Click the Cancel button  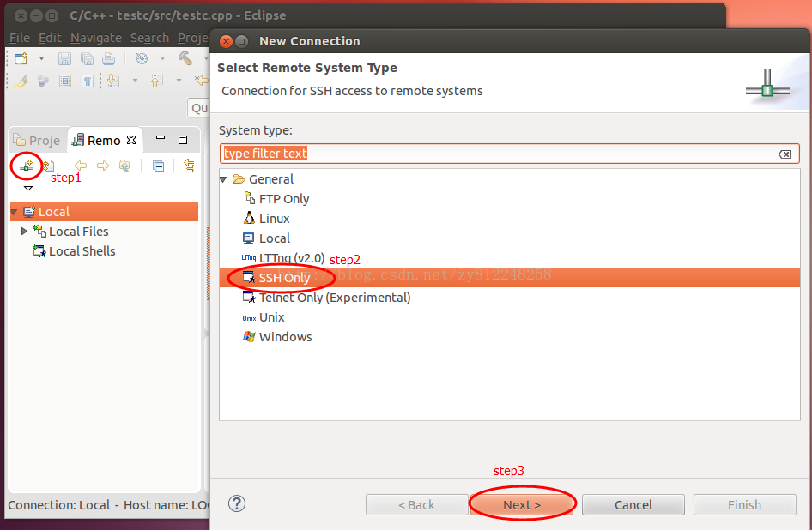(633, 504)
